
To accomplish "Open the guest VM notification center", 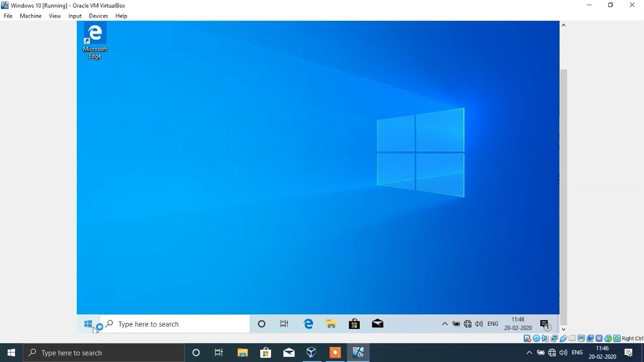I will click(545, 324).
